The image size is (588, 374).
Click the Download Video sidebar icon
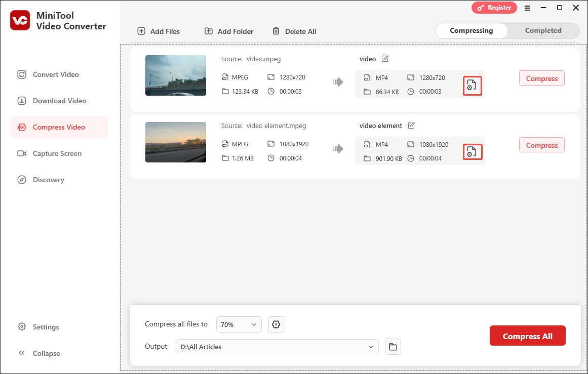coord(22,101)
